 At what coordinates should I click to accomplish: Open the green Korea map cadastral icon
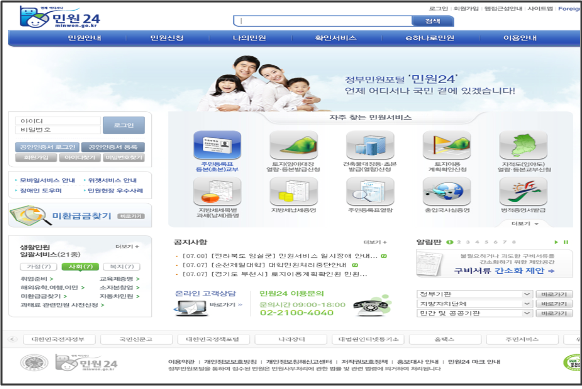click(x=523, y=145)
